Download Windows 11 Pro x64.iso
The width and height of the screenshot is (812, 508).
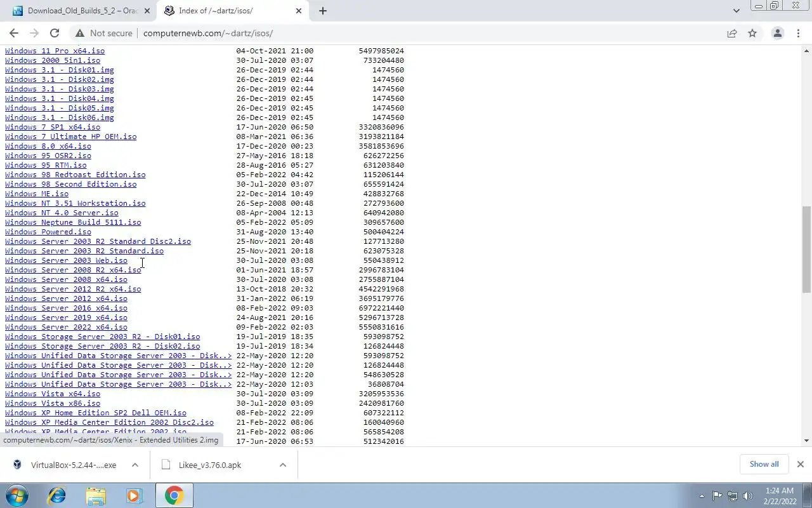[x=55, y=51]
